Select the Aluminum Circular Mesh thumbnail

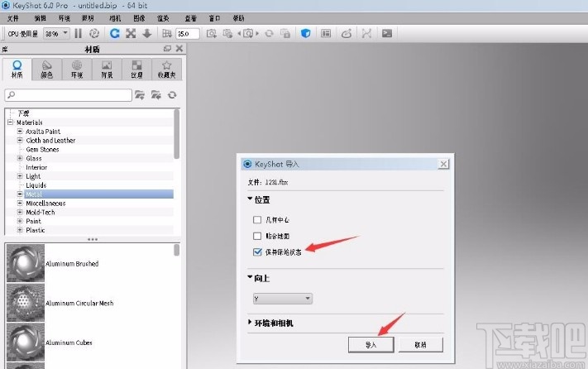coord(26,303)
